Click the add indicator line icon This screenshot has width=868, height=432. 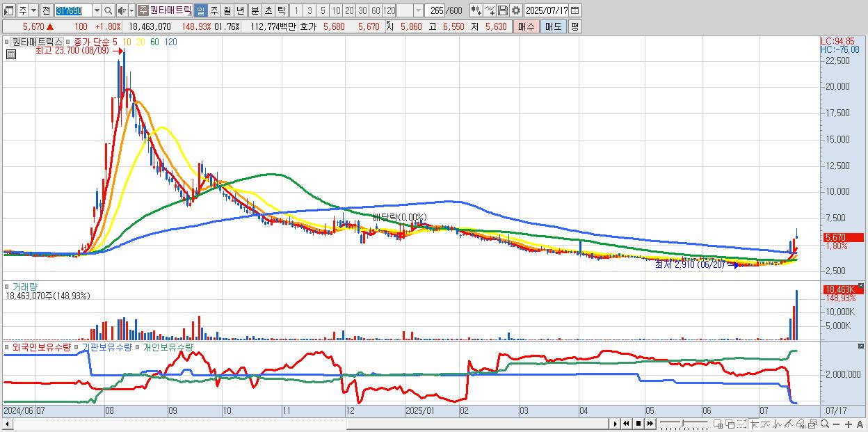[x=490, y=10]
